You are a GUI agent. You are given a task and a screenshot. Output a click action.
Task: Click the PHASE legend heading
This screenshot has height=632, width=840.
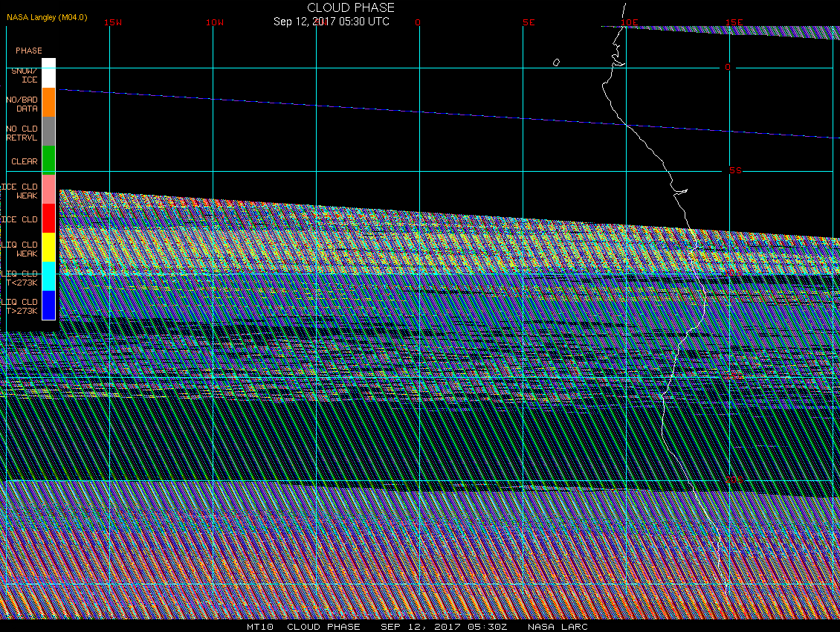[29, 51]
